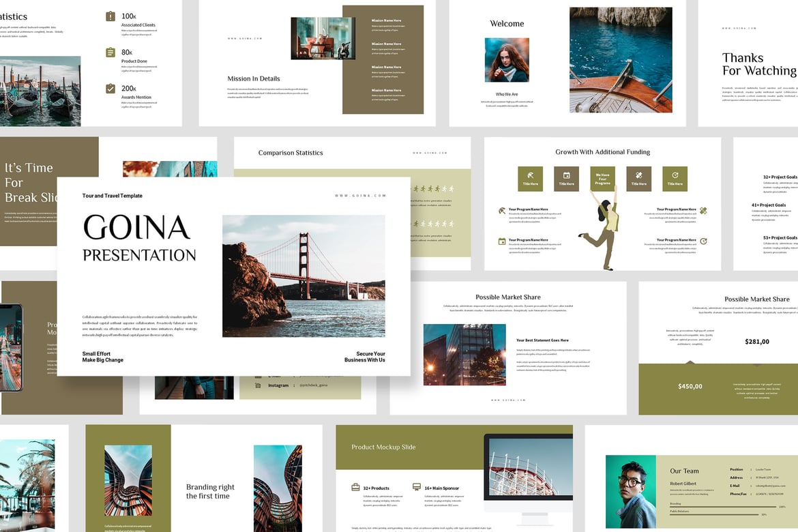
Task: Select the building photo right of Branding right text
Action: (278, 489)
